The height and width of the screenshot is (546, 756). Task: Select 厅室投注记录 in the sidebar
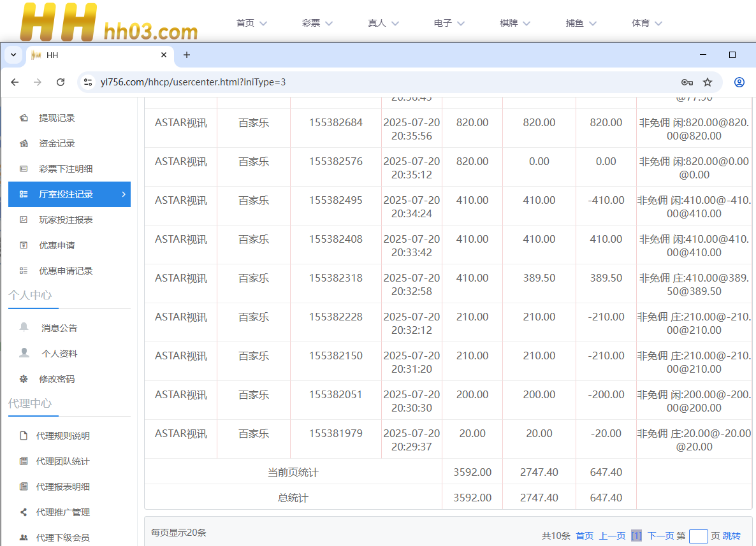click(69, 194)
